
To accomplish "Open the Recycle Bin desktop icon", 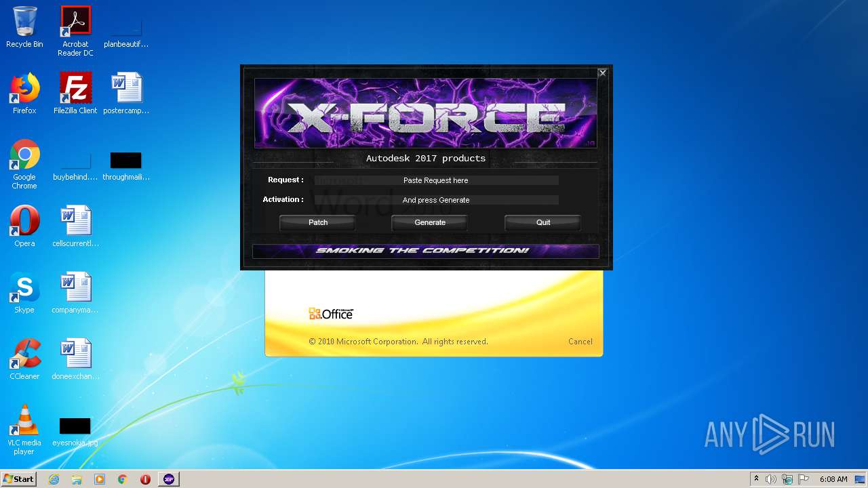I will click(x=24, y=27).
